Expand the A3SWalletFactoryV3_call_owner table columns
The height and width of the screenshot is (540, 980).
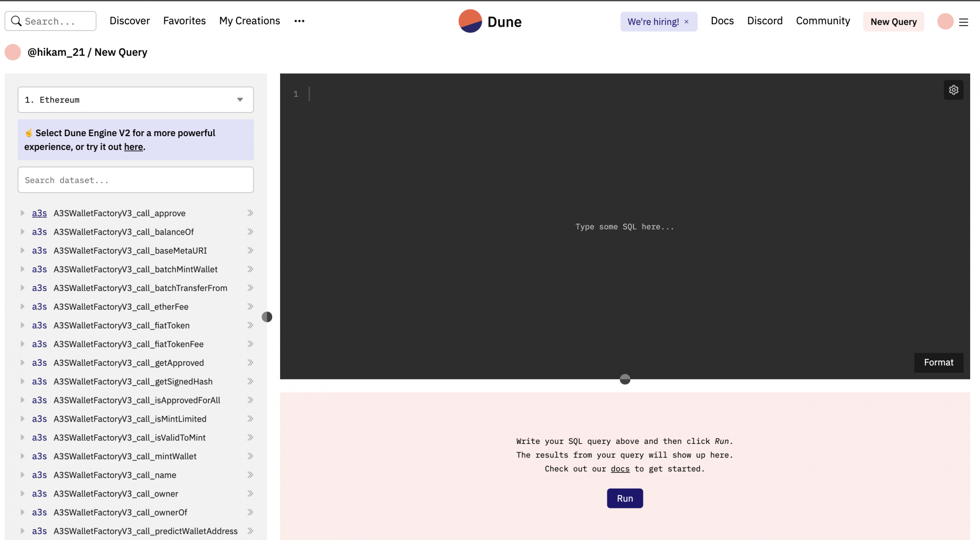(x=22, y=493)
